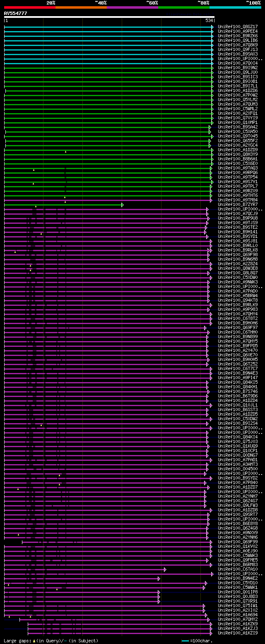Select hit UniRef100_B9SA42
Image resolution: width=265 pixels, height=644 pixels.
click(x=238, y=127)
